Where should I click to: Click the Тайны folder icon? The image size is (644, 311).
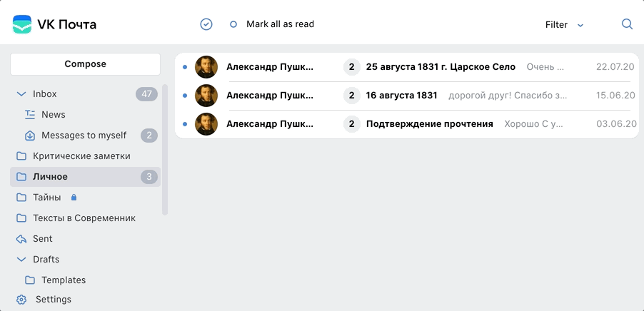pos(21,198)
